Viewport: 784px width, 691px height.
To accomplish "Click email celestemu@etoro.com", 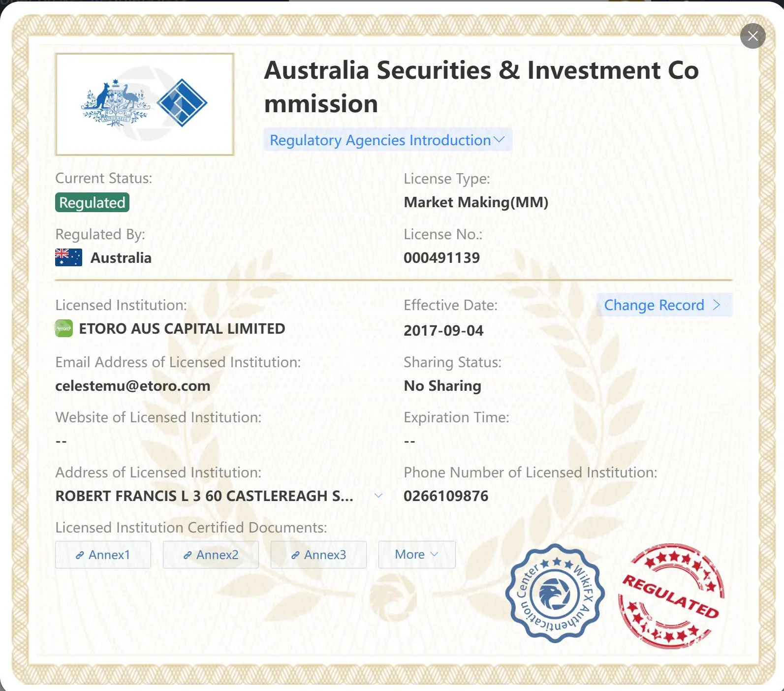I will tap(133, 386).
